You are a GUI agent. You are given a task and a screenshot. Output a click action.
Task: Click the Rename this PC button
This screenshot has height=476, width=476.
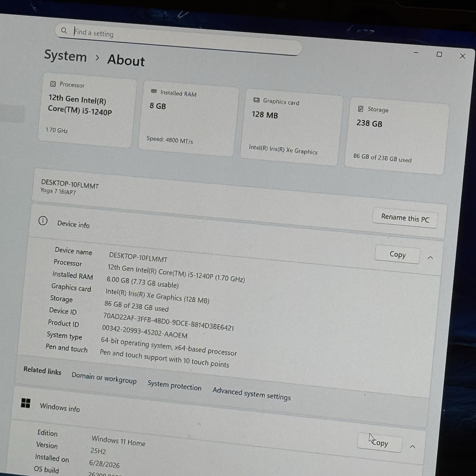pos(405,218)
